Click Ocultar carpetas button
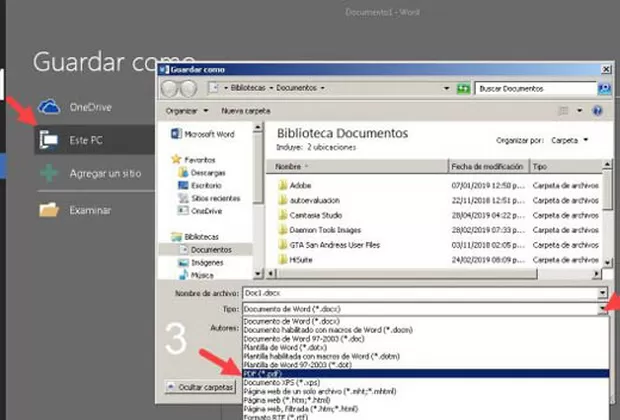620x420 pixels. point(200,387)
